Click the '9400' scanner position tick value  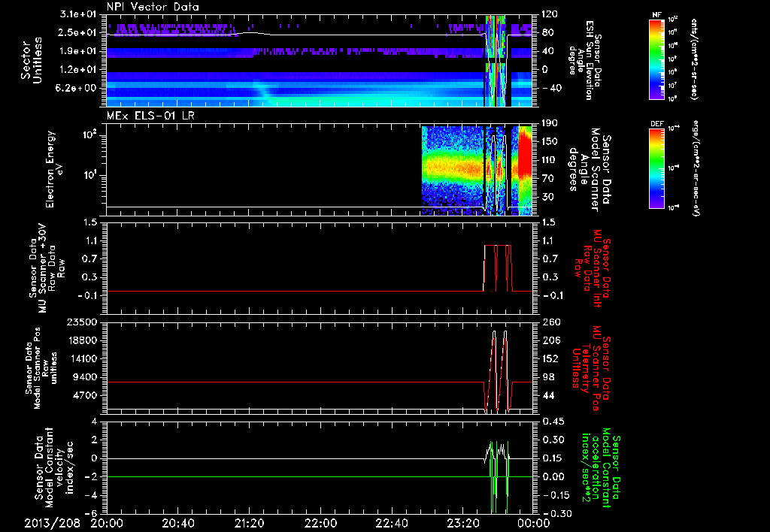click(85, 377)
